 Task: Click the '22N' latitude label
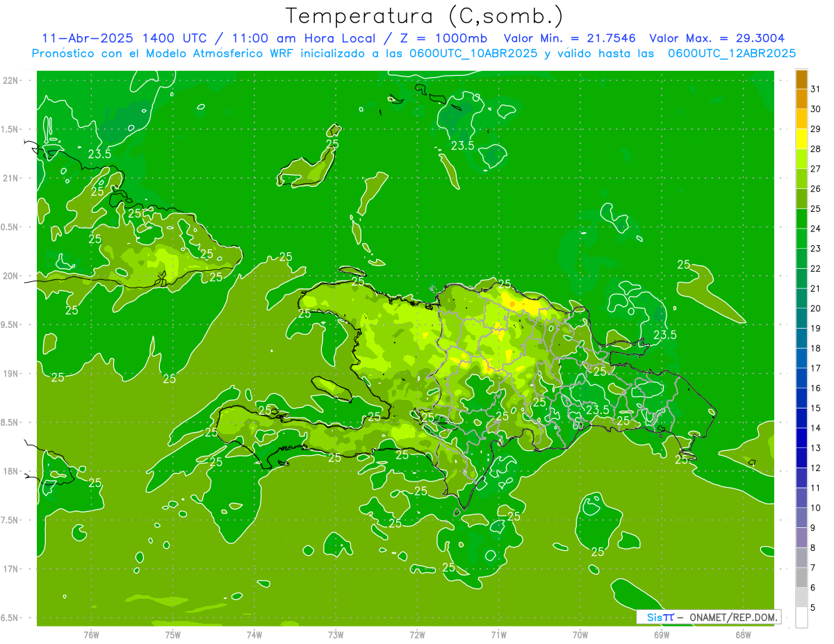coord(11,81)
